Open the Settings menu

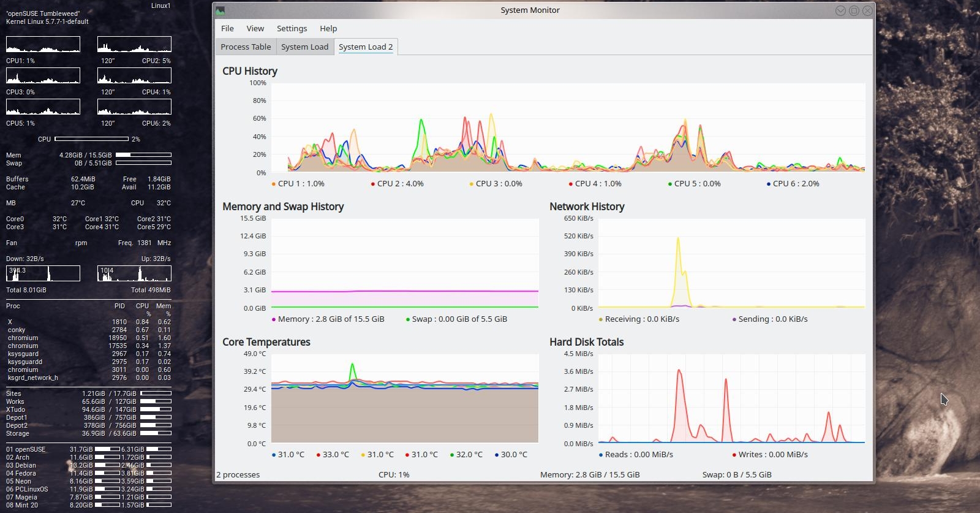292,28
